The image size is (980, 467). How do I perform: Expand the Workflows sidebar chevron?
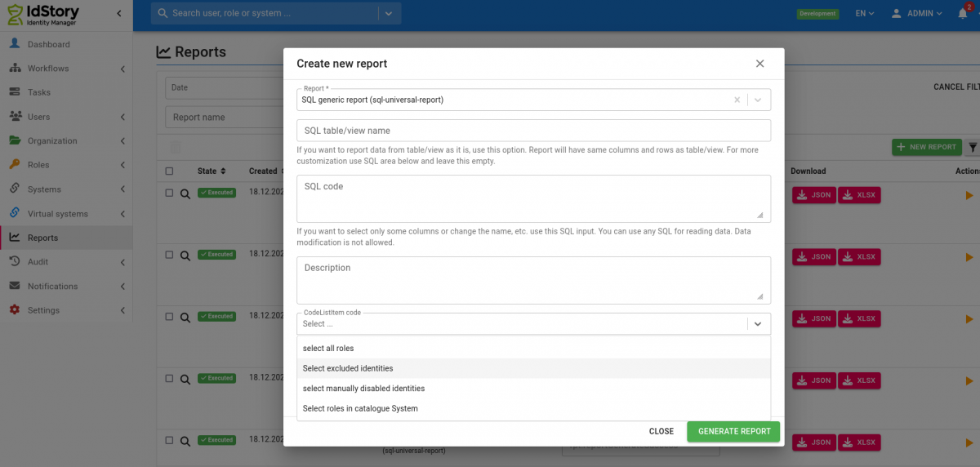[122, 69]
